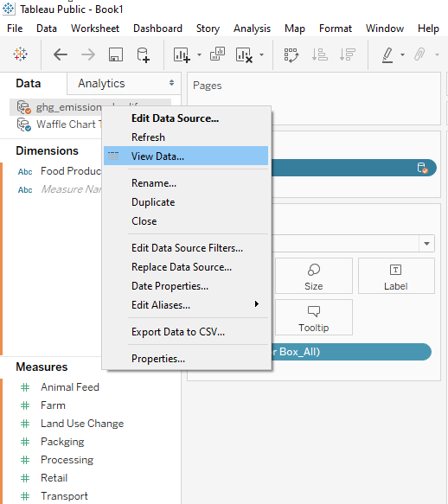
Task: Choose Duplicate in context menu
Action: pyautogui.click(x=186, y=202)
